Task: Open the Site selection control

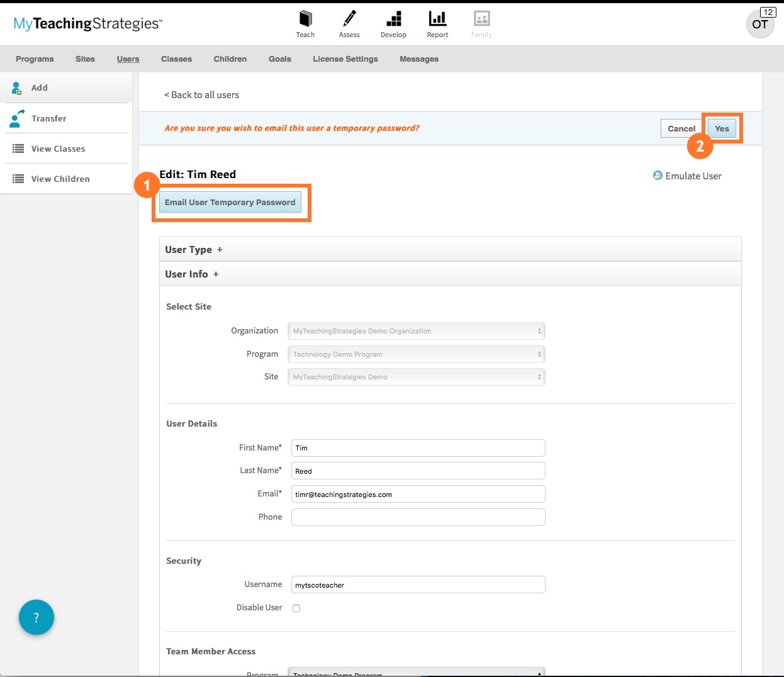Action: [416, 376]
